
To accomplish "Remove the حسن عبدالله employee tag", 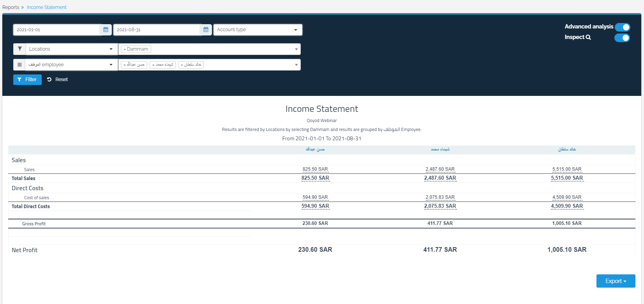I will pyautogui.click(x=125, y=65).
